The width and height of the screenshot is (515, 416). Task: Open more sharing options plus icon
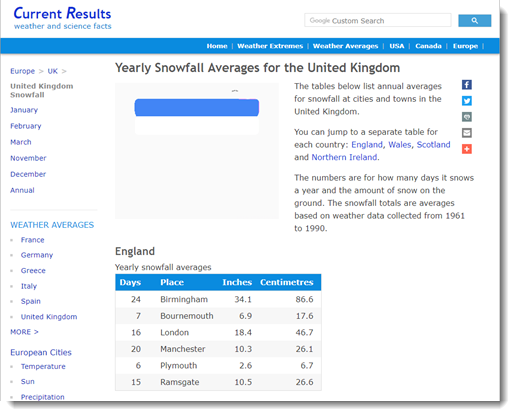[467, 149]
